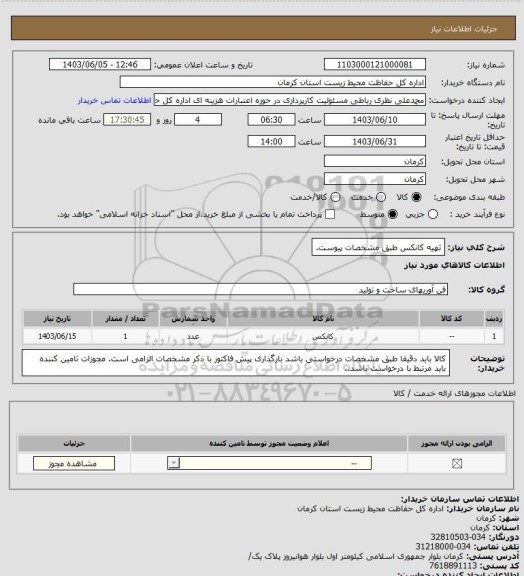Image resolution: width=524 pixels, height=576 pixels.
Task: Click the need date cell 1403/06/15
Action: click(x=57, y=336)
